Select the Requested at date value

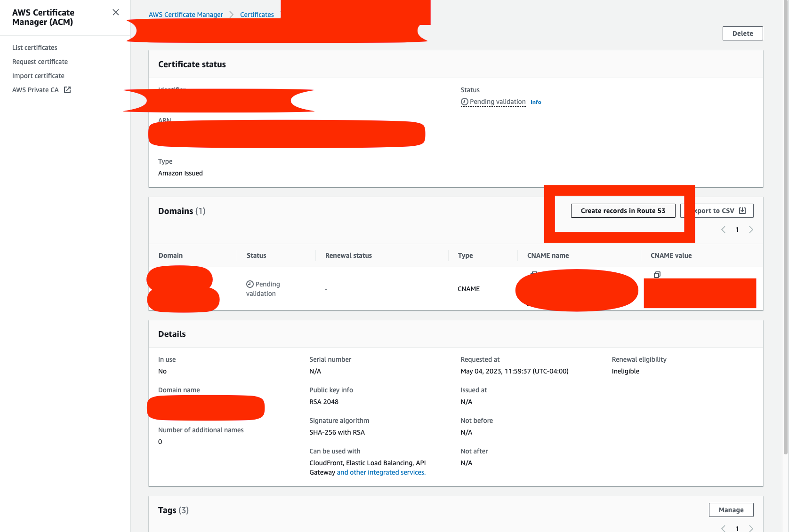[x=515, y=371]
